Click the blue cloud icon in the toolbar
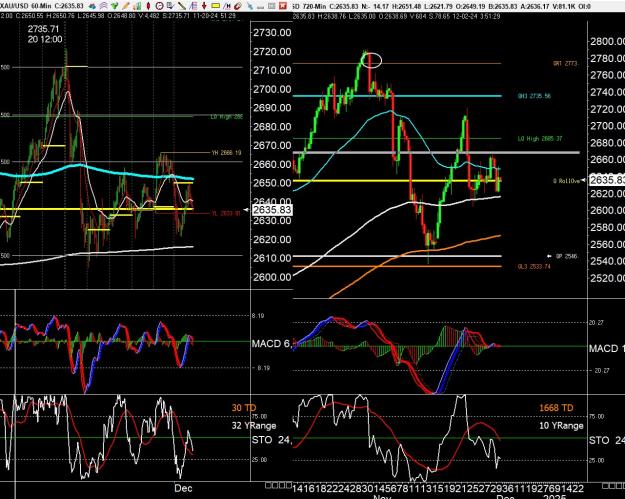Image resolution: width=625 pixels, height=499 pixels. point(92,6)
